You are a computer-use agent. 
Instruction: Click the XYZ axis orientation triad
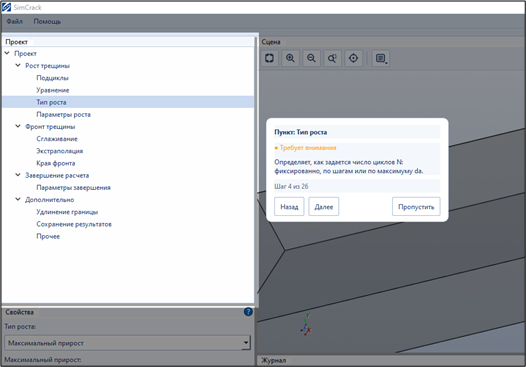click(306, 325)
